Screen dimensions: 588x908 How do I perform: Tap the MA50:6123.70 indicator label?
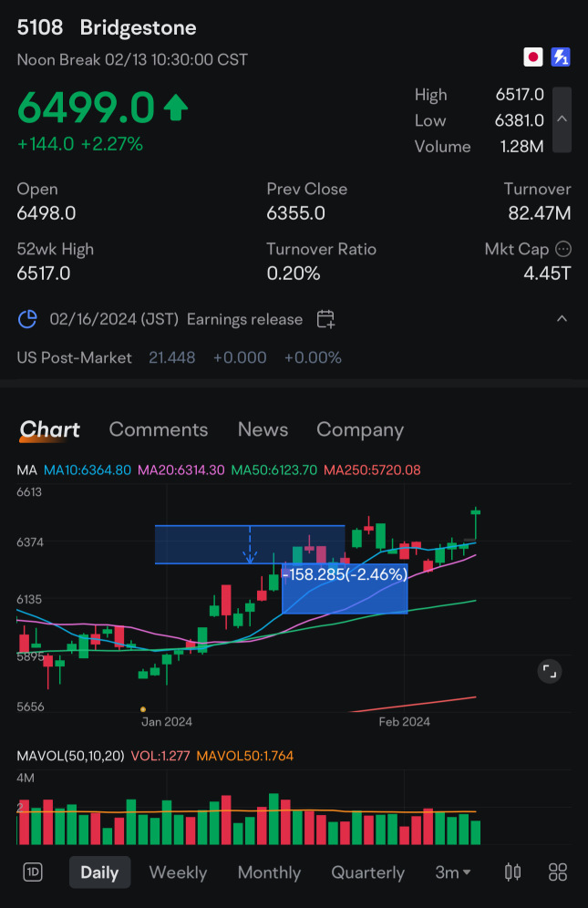click(274, 469)
